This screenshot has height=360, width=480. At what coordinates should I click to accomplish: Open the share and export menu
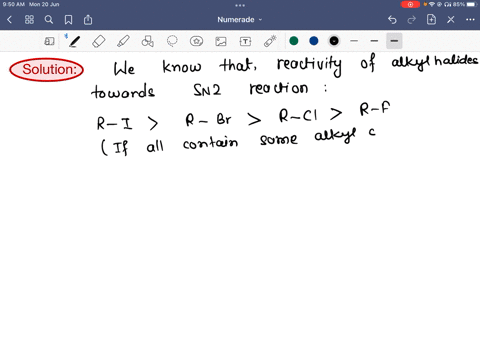tap(88, 19)
